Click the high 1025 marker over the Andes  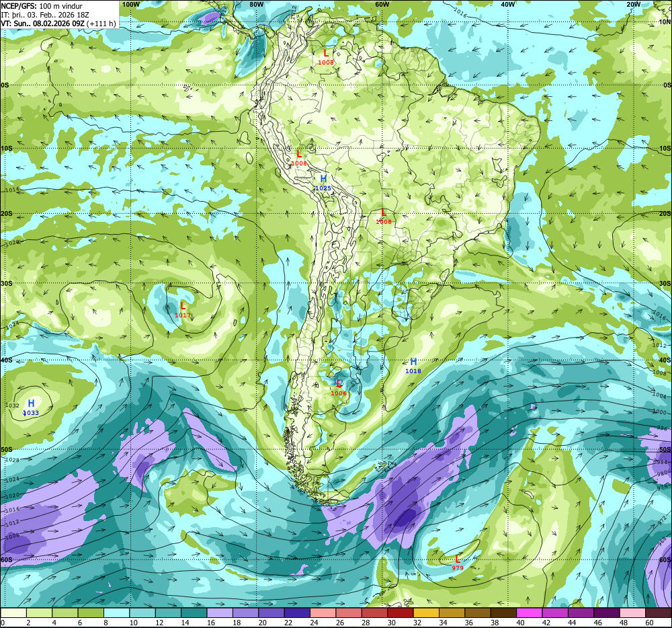[323, 183]
